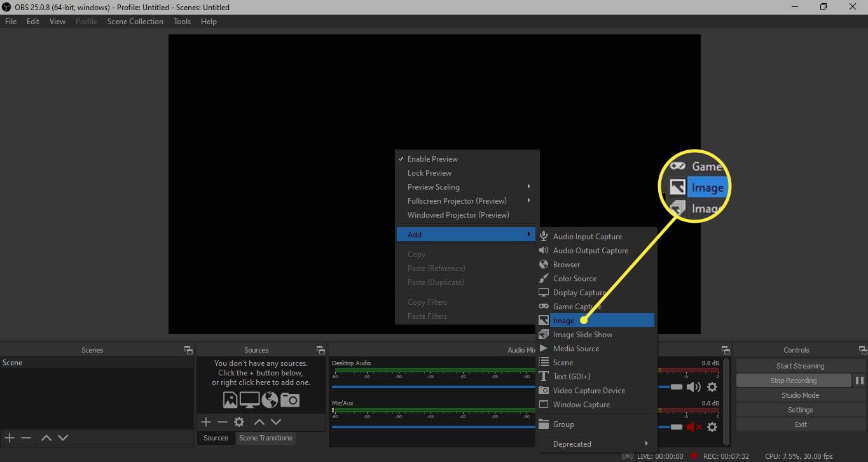Click the Exit button
868x462 pixels.
pyautogui.click(x=800, y=424)
